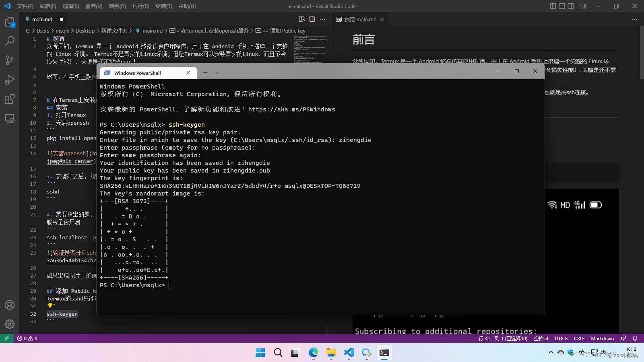This screenshot has width=644, height=362.
Task: Click the VS Code logo in the title bar
Action: tap(7, 6)
